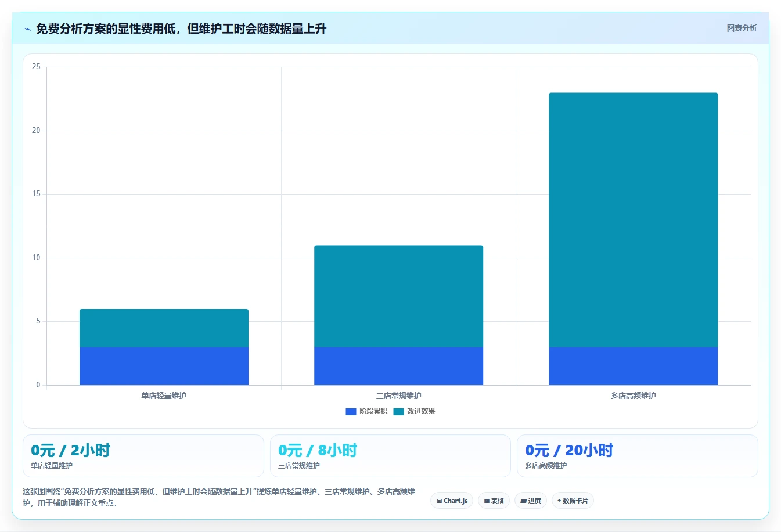Click the 单店轻量维护 x-axis label
Image resolution: width=781 pixels, height=532 pixels.
[164, 396]
